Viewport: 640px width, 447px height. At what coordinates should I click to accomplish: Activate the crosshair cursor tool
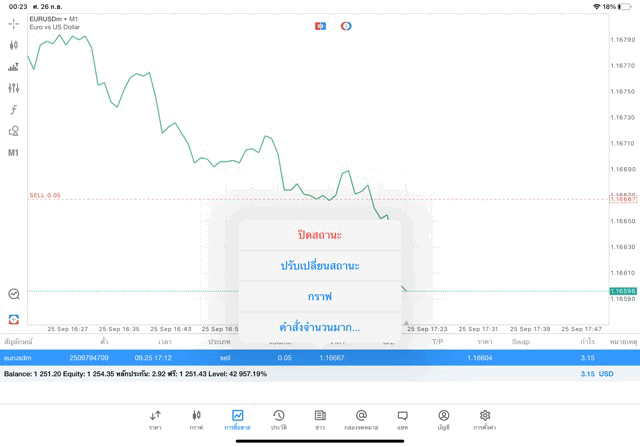click(13, 23)
